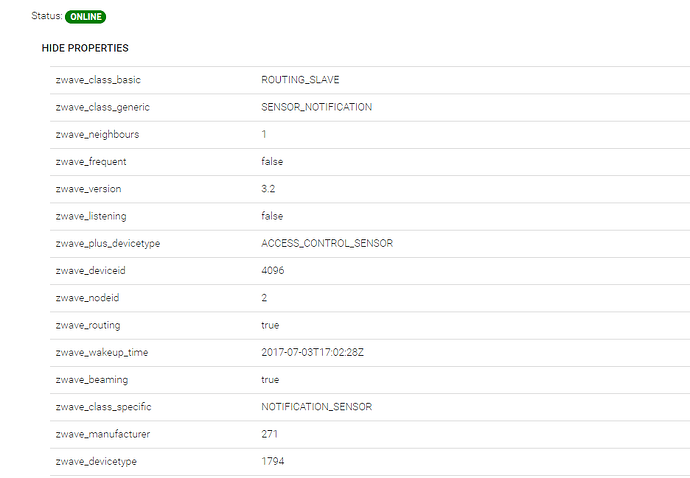The width and height of the screenshot is (690, 478).
Task: Click the zwave_devicetype value 1794
Action: coord(272,461)
